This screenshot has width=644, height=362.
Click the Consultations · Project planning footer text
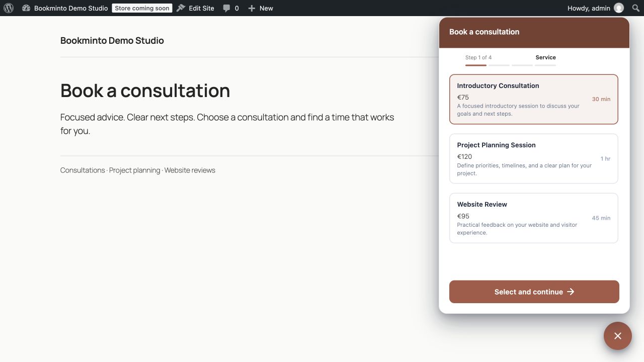[x=138, y=170]
